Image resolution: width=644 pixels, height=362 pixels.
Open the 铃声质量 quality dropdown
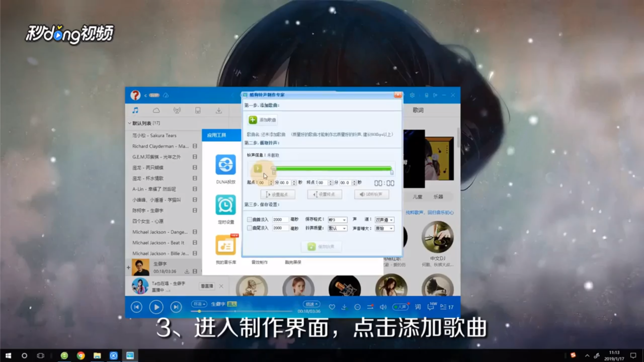click(x=337, y=228)
